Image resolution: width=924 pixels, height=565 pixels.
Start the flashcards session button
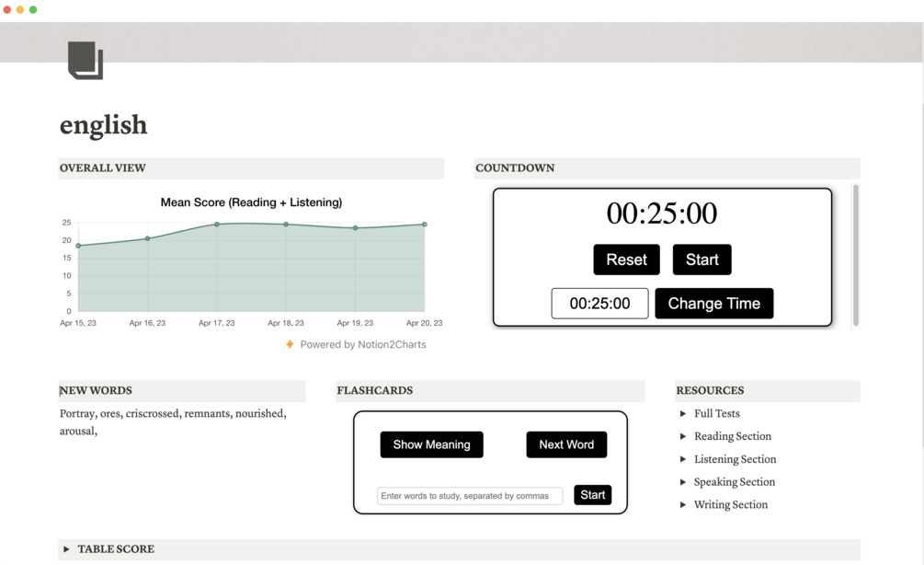point(593,495)
